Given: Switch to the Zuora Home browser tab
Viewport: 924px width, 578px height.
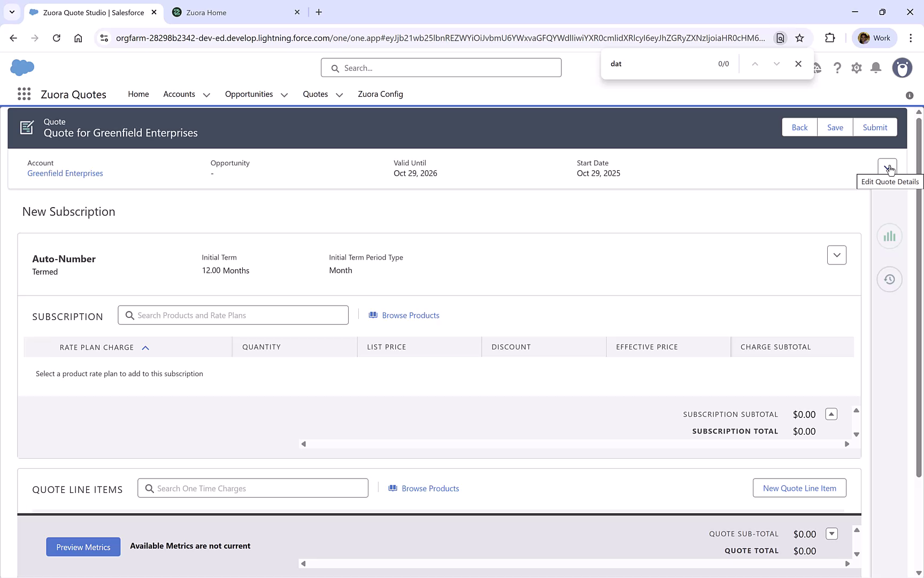Looking at the screenshot, I should [x=230, y=12].
